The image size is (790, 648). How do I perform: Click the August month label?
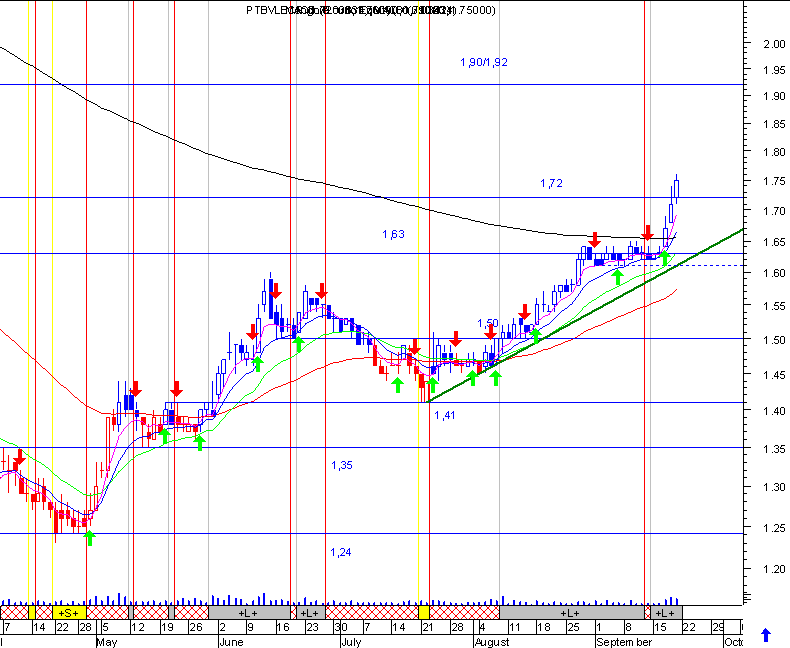[492, 642]
